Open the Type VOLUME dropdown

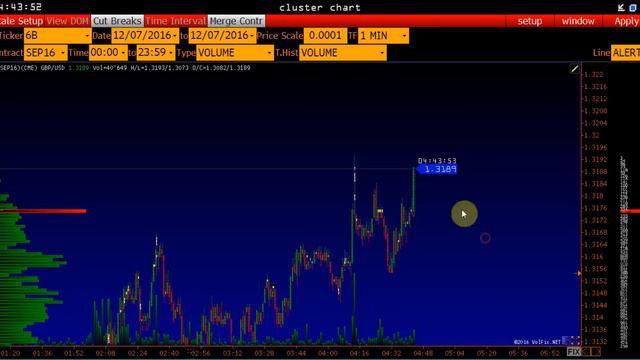(x=235, y=53)
